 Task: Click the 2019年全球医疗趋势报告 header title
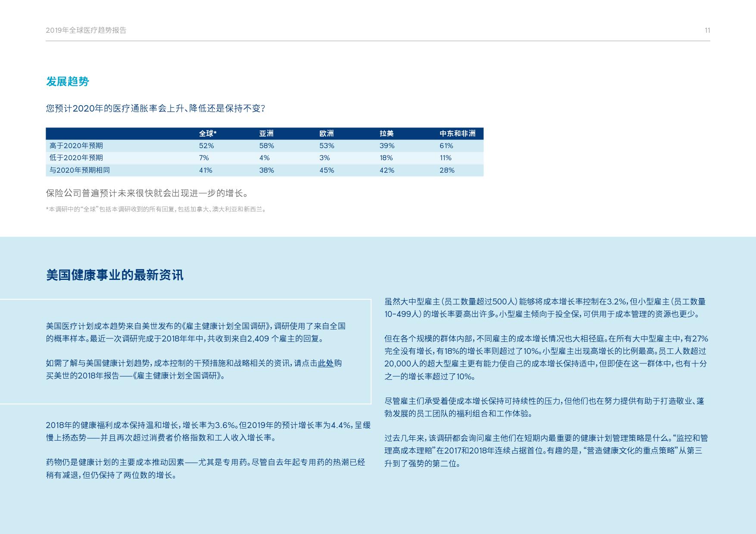click(x=86, y=30)
